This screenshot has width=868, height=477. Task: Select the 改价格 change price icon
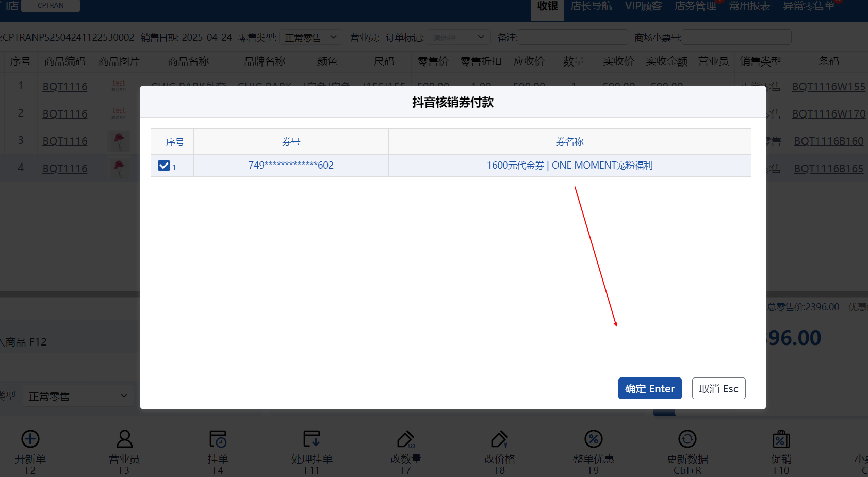tap(499, 439)
